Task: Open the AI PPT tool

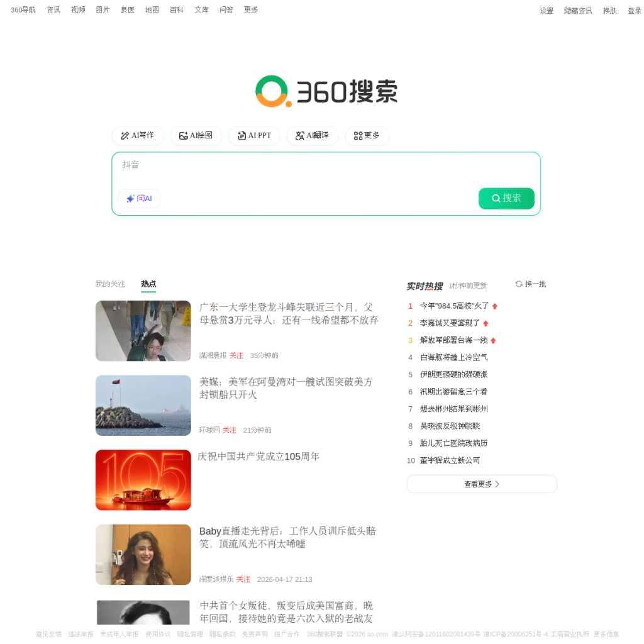Action: 254,136
